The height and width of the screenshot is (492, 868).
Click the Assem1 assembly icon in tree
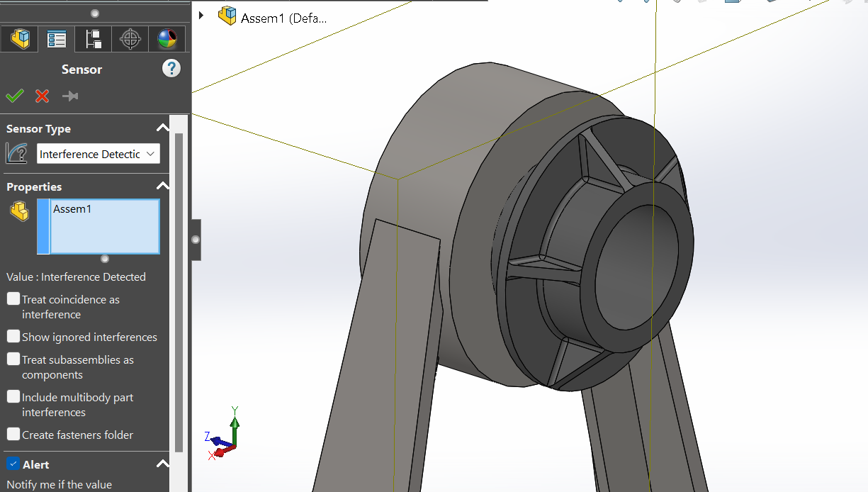point(227,17)
